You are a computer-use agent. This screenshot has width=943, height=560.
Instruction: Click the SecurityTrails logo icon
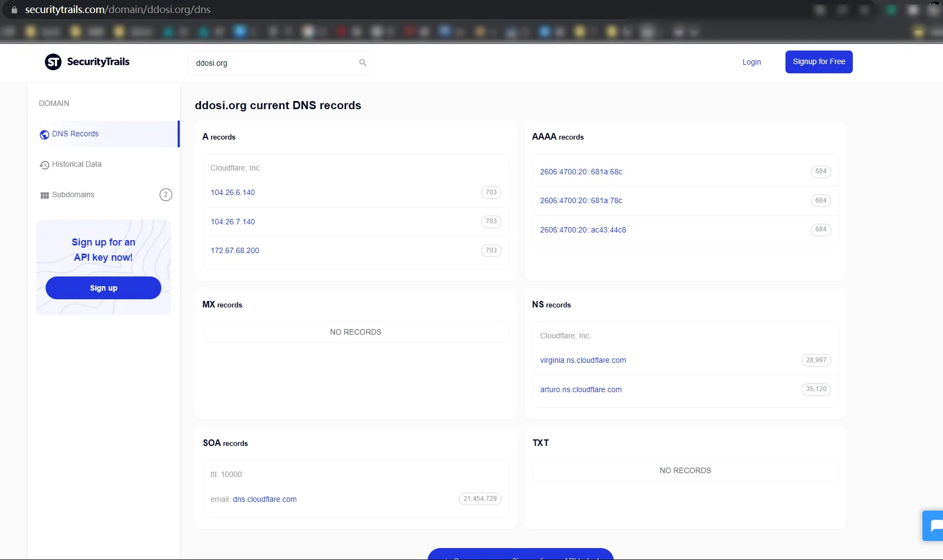[x=53, y=62]
